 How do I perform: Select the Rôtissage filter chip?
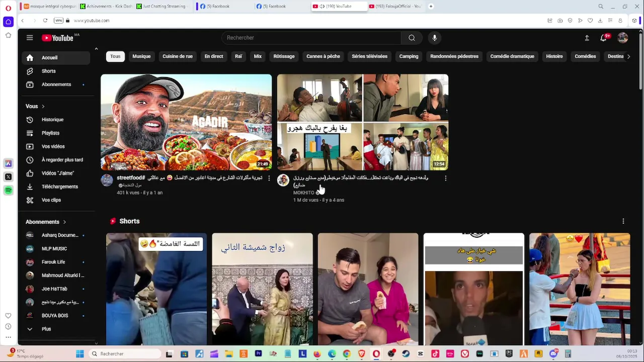[x=284, y=56]
